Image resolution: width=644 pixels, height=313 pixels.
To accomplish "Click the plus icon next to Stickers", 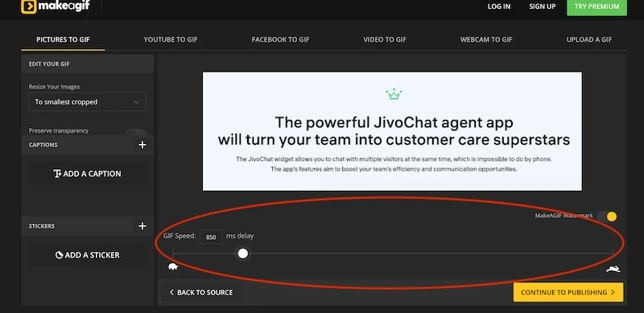I will point(142,226).
